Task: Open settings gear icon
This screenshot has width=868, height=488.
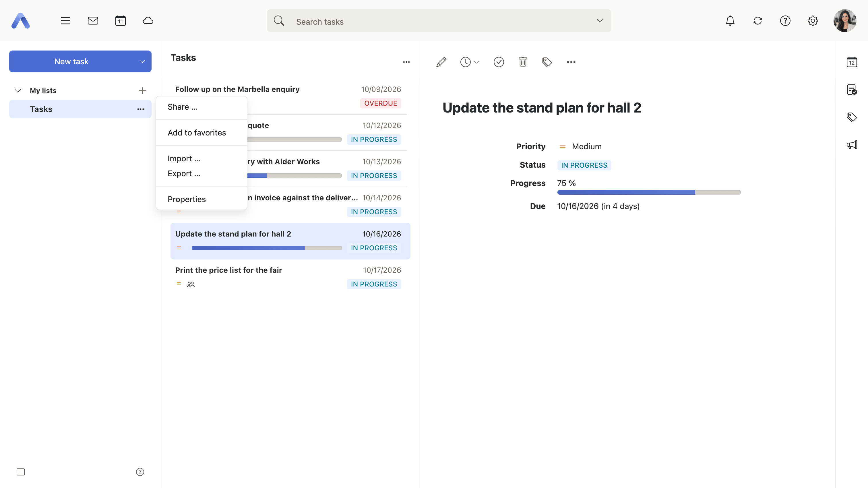Action: pyautogui.click(x=813, y=21)
